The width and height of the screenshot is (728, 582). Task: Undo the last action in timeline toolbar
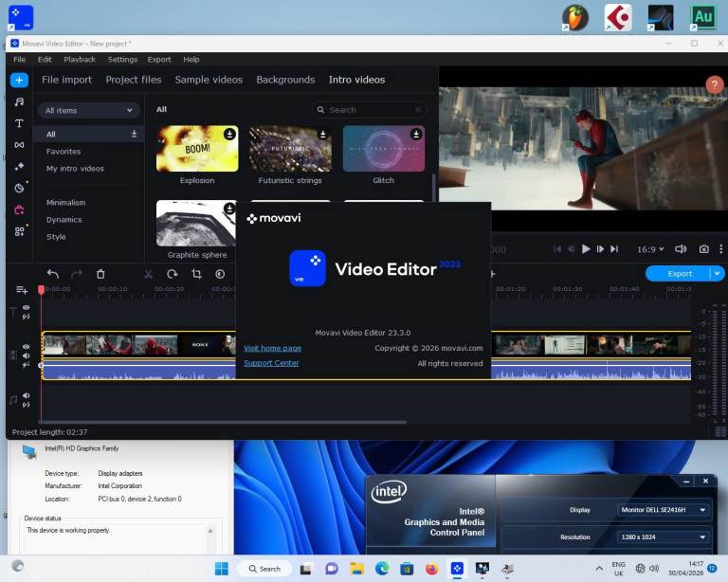click(53, 274)
